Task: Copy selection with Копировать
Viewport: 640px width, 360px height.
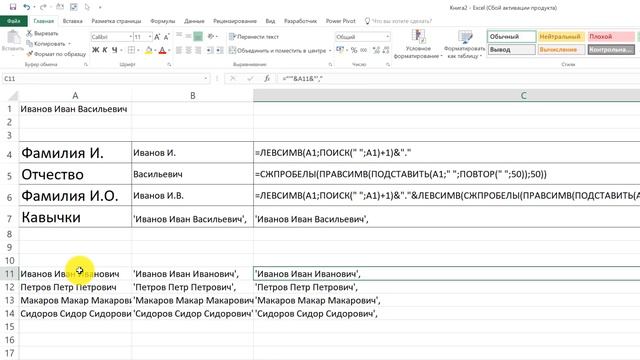Action: pyautogui.click(x=46, y=44)
